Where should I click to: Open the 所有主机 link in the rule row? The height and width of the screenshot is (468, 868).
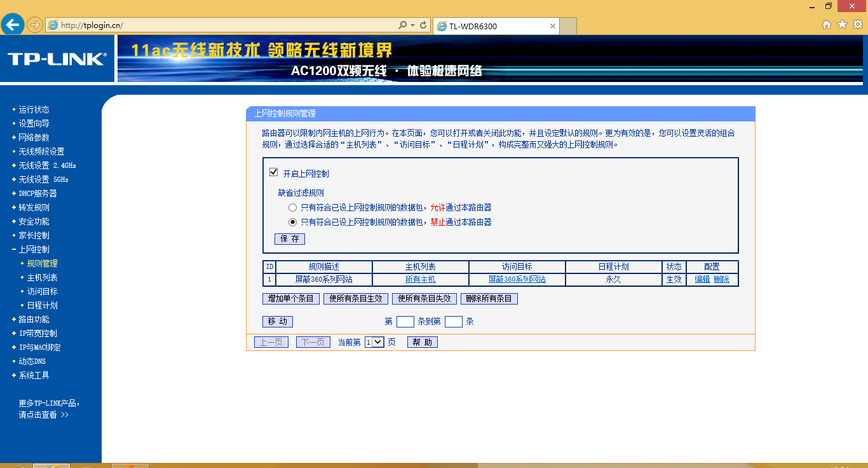(x=421, y=280)
